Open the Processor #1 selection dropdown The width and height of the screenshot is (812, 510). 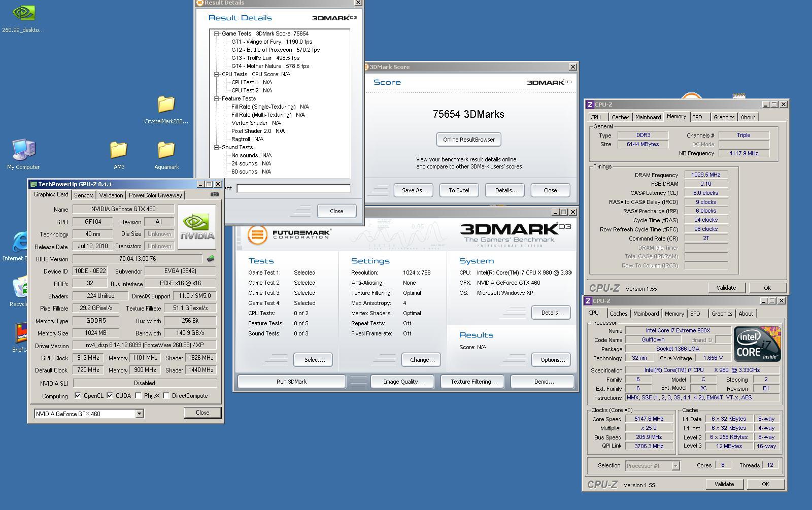click(x=675, y=466)
